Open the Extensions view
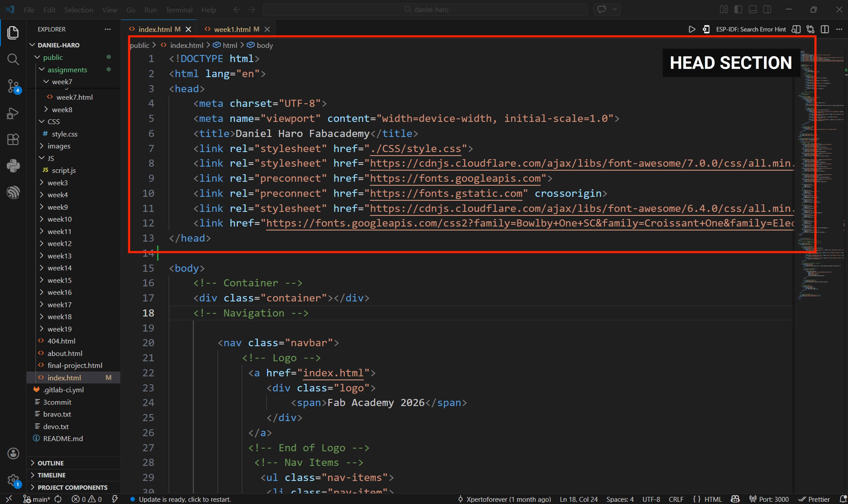The height and width of the screenshot is (504, 848). coord(13,139)
